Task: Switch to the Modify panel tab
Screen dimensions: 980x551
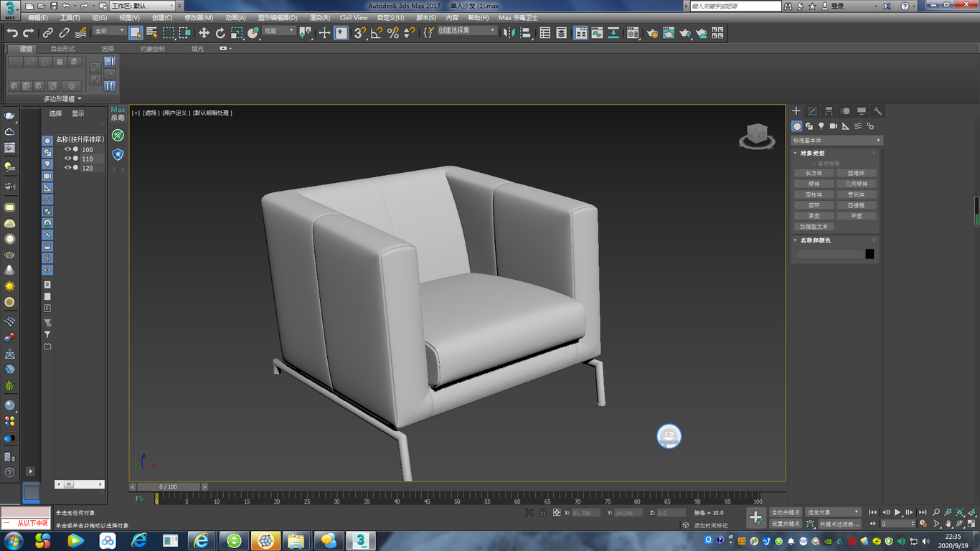Action: pos(813,111)
